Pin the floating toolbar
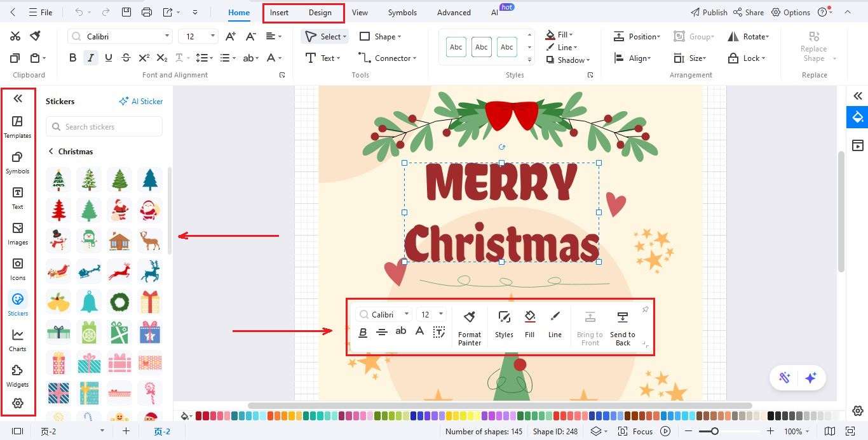 coord(645,309)
